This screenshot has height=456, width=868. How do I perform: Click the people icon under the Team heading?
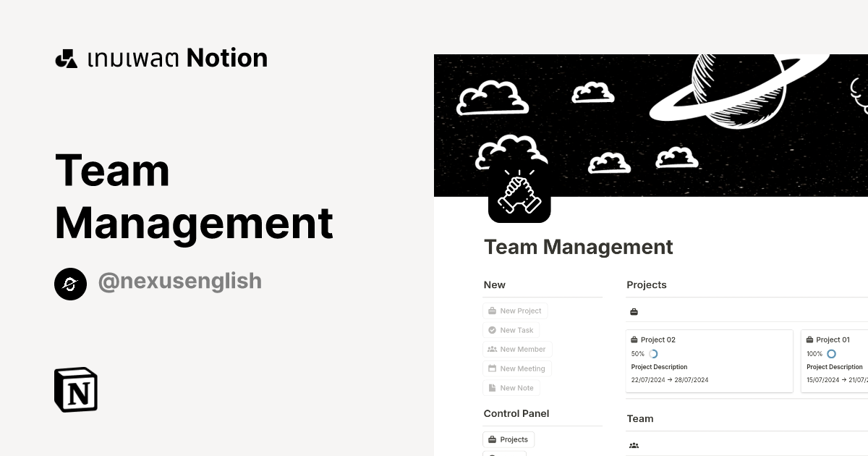[x=634, y=445]
